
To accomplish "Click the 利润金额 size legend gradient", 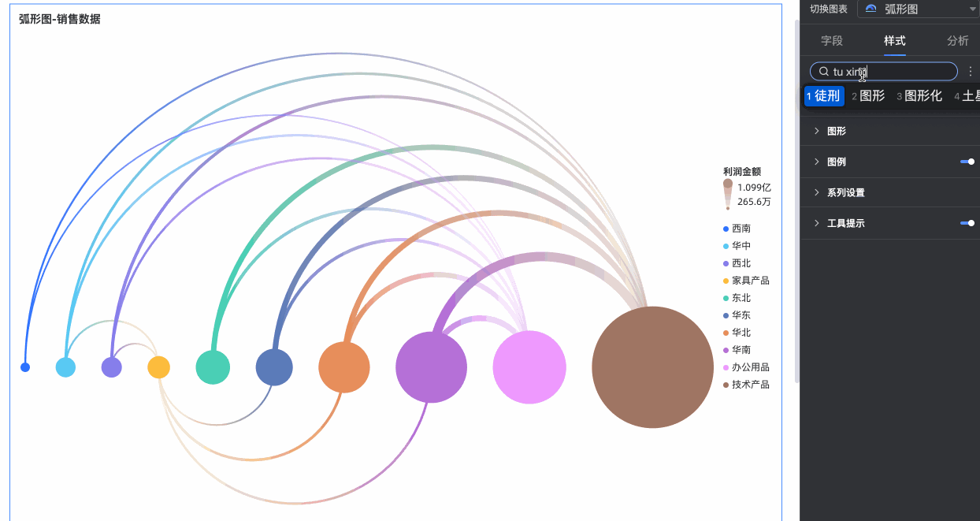I will click(x=728, y=194).
